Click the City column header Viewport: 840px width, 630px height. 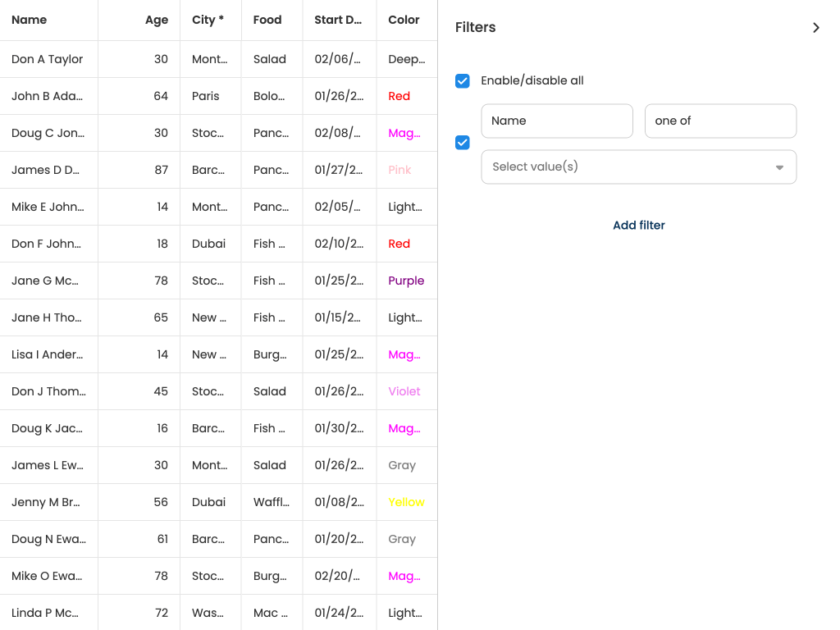click(x=208, y=20)
